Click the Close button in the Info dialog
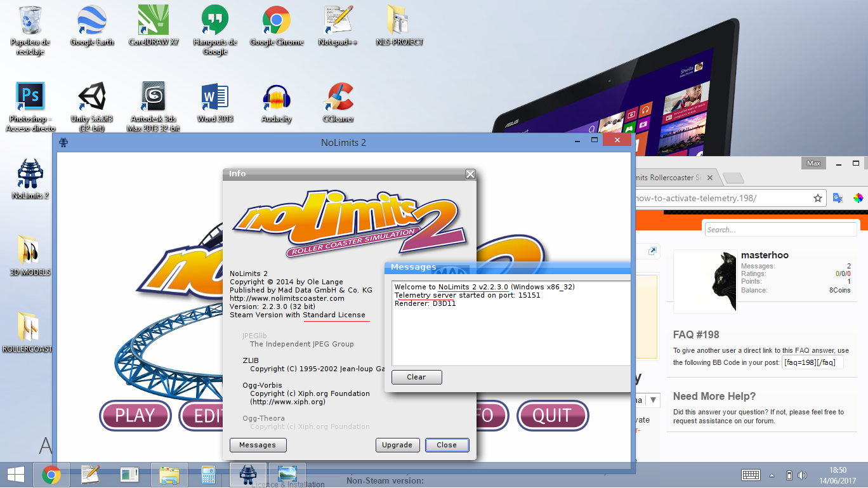Viewport: 868px width, 488px height. click(447, 445)
